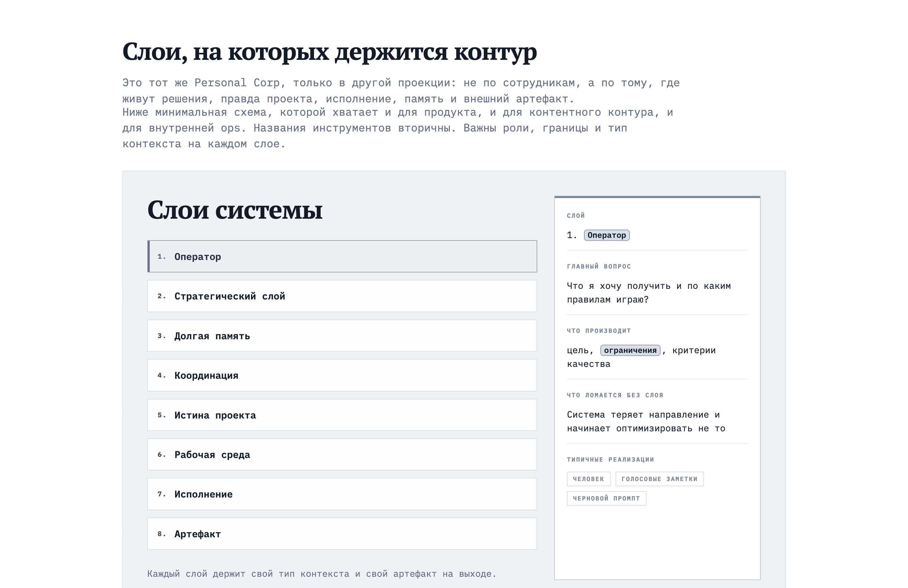Viewport: 908px width, 588px height.
Task: Open the "Долгая память" layer
Action: point(342,336)
